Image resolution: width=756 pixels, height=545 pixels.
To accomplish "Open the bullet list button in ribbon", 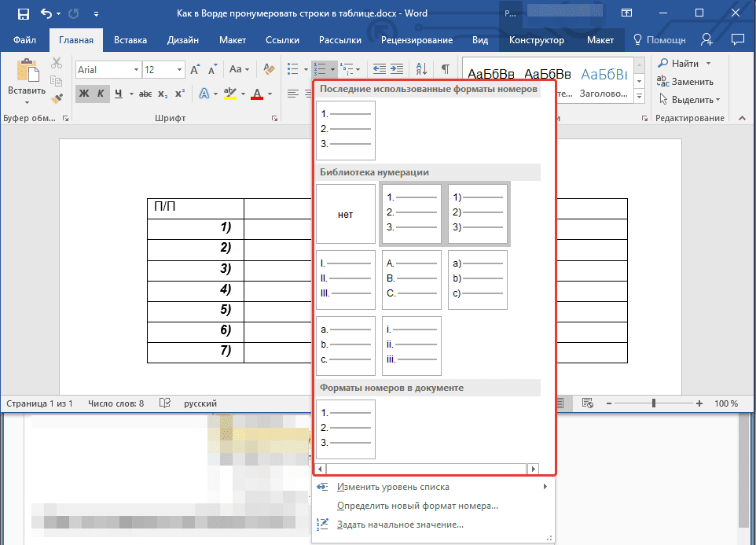I will 292,69.
